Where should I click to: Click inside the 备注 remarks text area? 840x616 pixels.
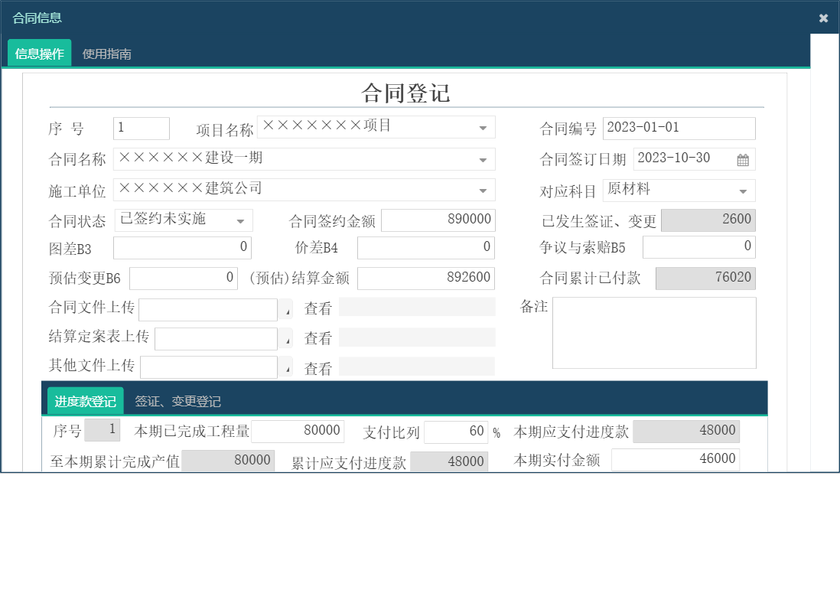coord(653,332)
